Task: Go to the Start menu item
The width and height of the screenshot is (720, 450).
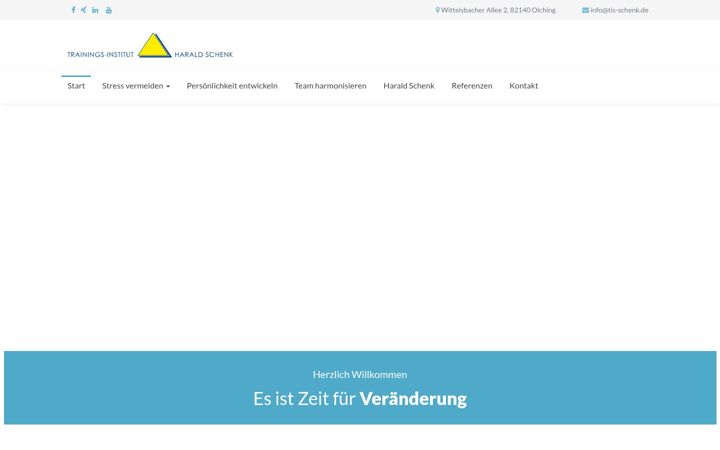Action: (x=76, y=85)
